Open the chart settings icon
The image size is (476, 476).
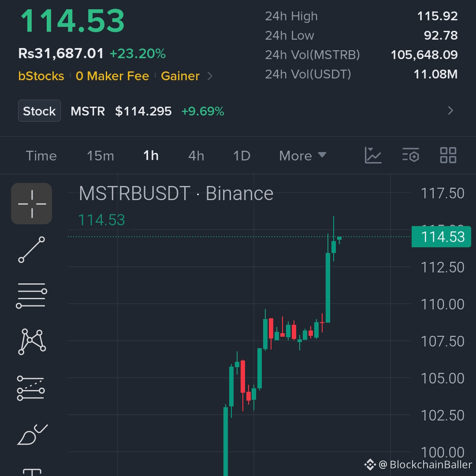click(410, 156)
